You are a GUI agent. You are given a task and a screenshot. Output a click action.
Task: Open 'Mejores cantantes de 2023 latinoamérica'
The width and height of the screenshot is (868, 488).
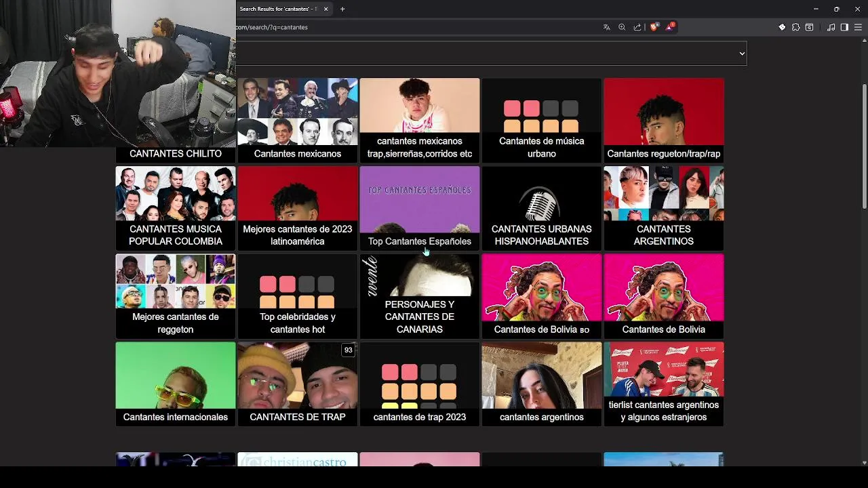[298, 208]
